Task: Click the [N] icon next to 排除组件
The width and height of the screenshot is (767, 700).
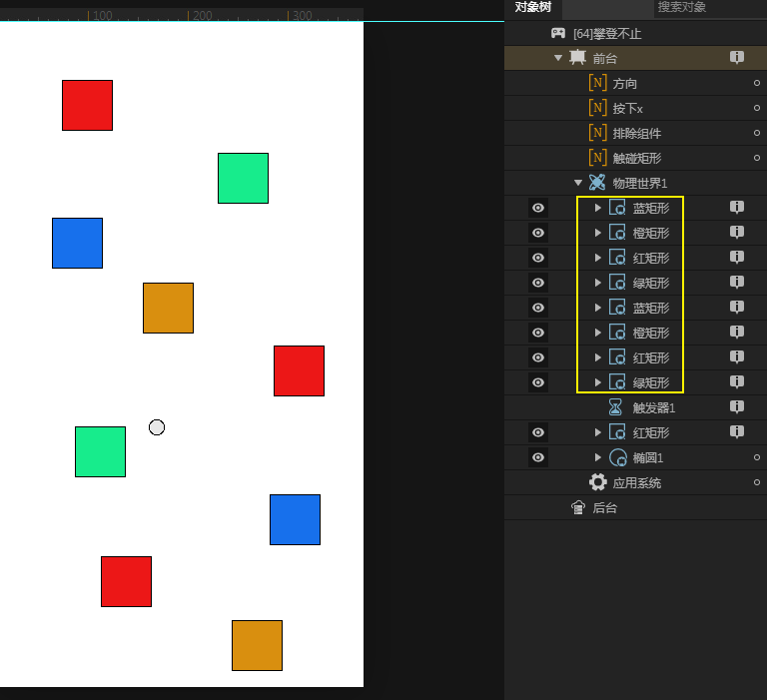Action: coord(598,133)
